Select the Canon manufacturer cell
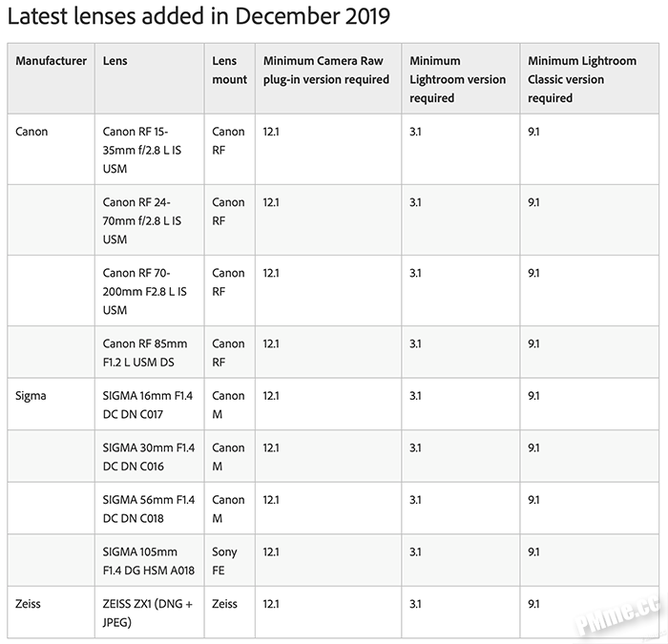This screenshot has height=644, width=668. 31,132
